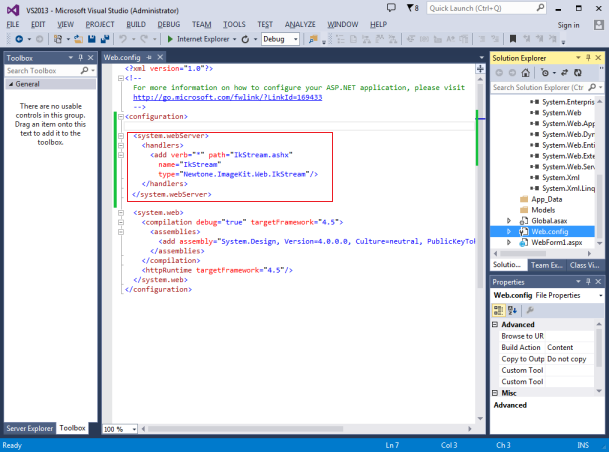This screenshot has width=609, height=452.
Task: Open the ANALYZE menu
Action: click(300, 24)
